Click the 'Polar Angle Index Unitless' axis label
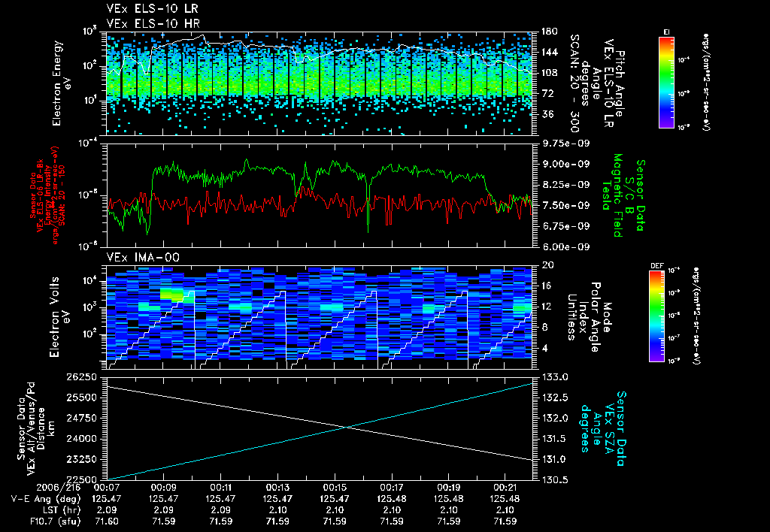This screenshot has height=532, width=770. [x=583, y=317]
